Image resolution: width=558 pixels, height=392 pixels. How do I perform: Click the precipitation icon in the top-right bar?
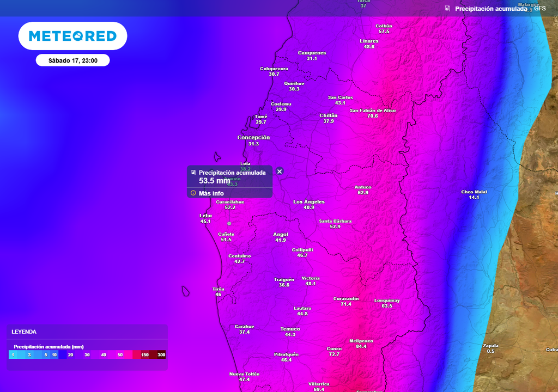(x=448, y=8)
